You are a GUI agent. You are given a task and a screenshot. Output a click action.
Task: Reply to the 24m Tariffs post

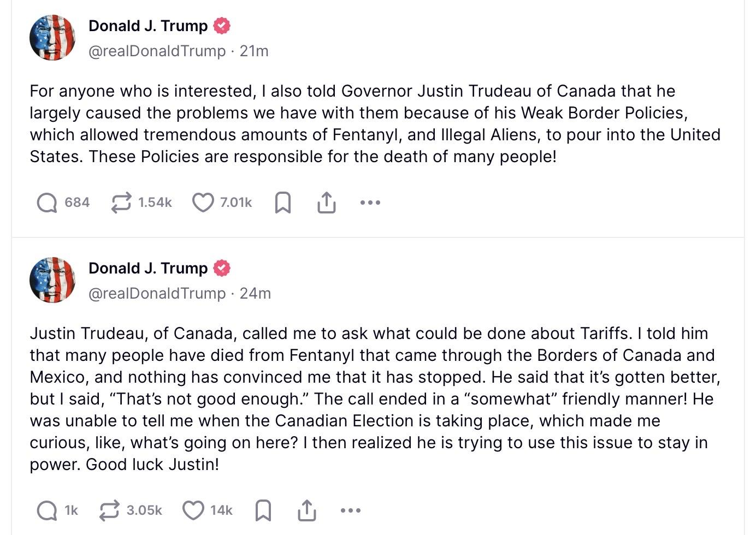[x=47, y=510]
